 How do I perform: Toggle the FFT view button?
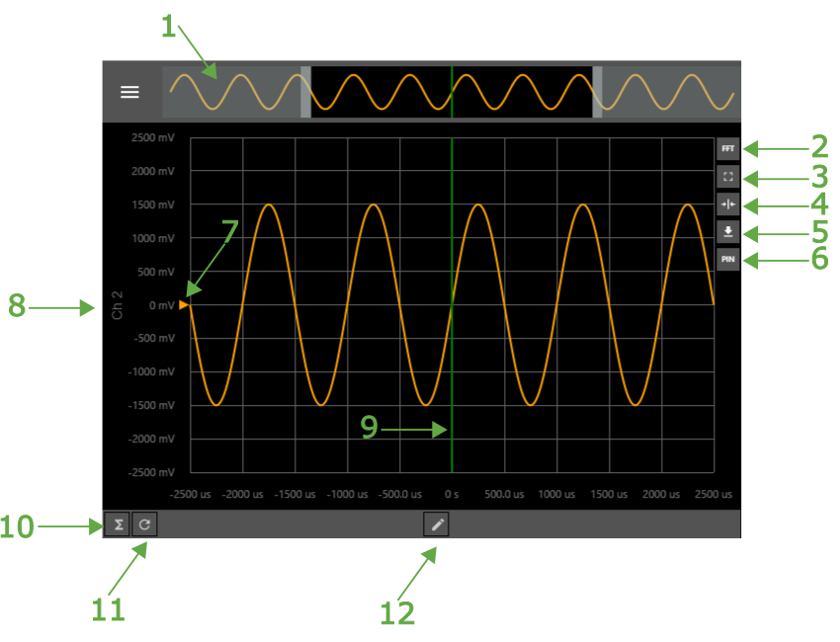point(728,149)
